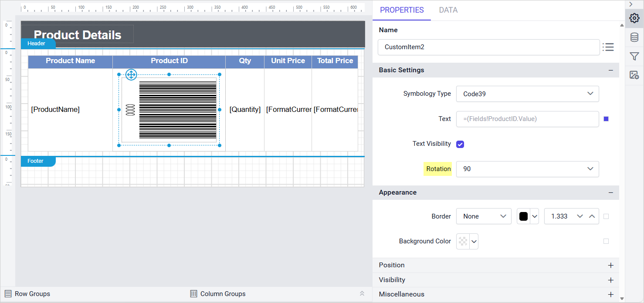Expand the Visibility section
644x303 pixels.
(x=611, y=280)
